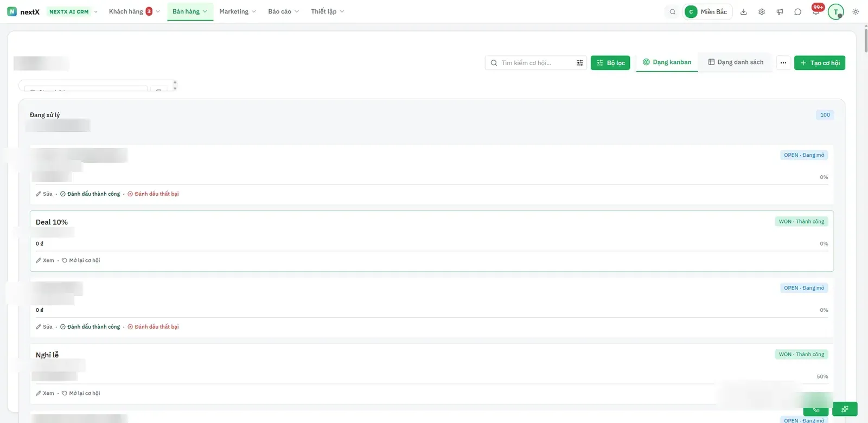Open the Nghỉ lễ opportunity title

point(47,355)
